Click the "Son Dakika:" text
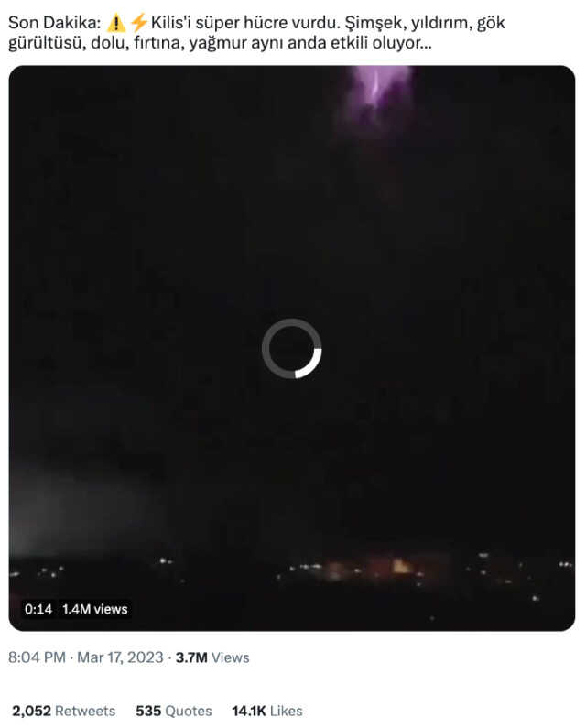Viewport: 586px width, 728px height. click(x=54, y=23)
